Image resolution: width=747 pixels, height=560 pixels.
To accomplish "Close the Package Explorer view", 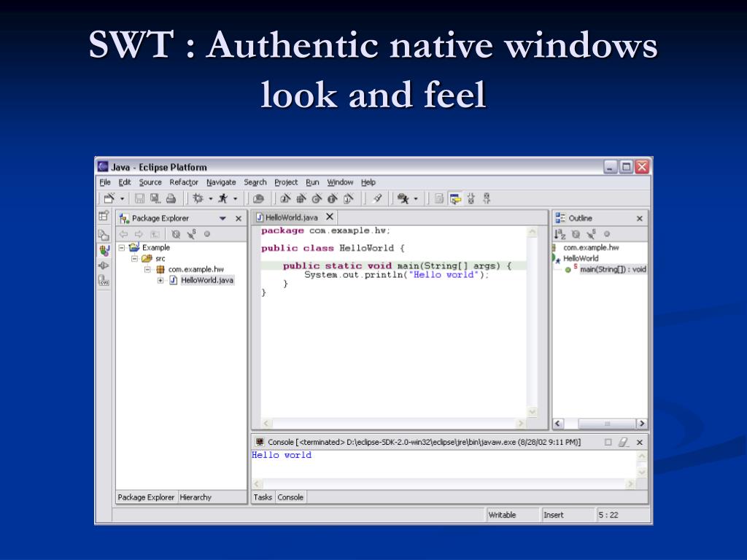I will tap(239, 219).
